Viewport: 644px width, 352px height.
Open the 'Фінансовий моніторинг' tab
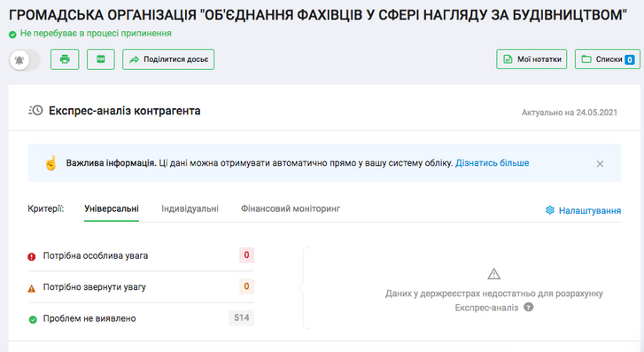(291, 209)
